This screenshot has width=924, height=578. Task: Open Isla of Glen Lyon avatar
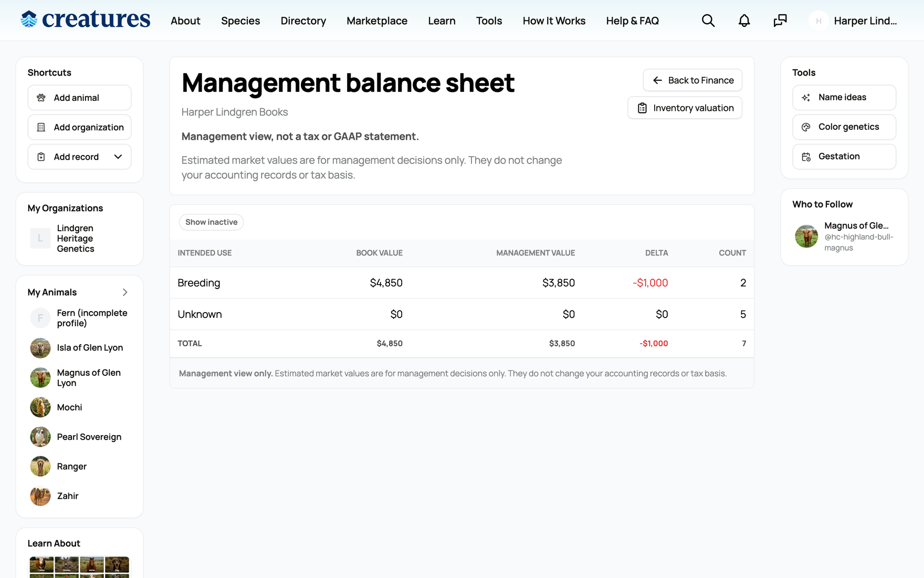click(x=40, y=348)
